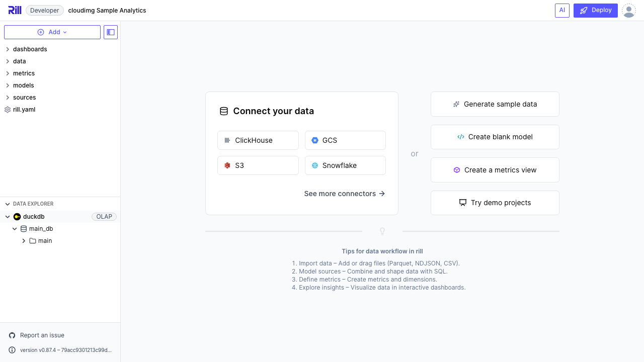Viewport: 644px width, 362px height.
Task: Expand the models folder
Action: (x=8, y=85)
